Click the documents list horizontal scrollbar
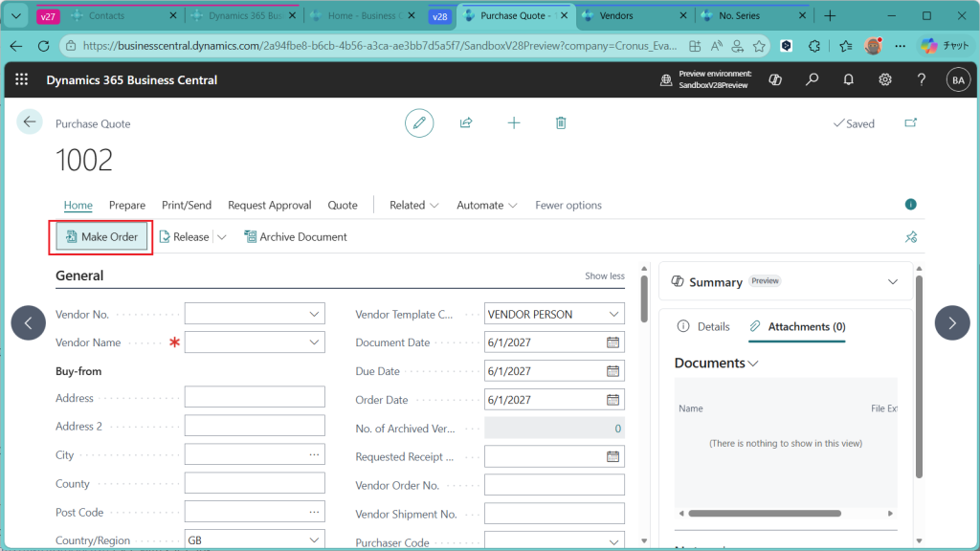Image resolution: width=980 pixels, height=551 pixels. point(766,514)
